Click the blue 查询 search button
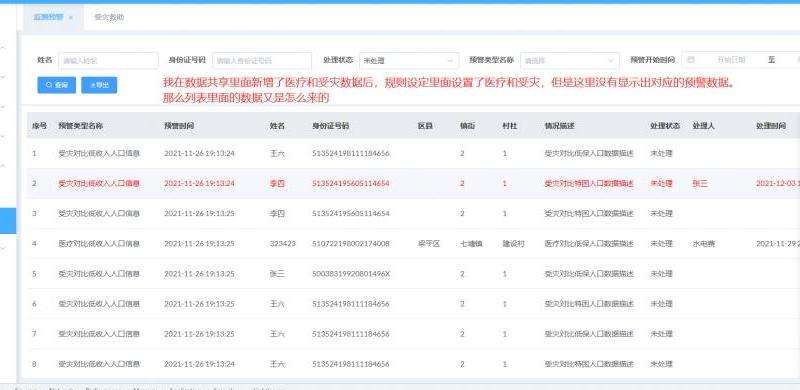This screenshot has width=800, height=390. tap(57, 85)
